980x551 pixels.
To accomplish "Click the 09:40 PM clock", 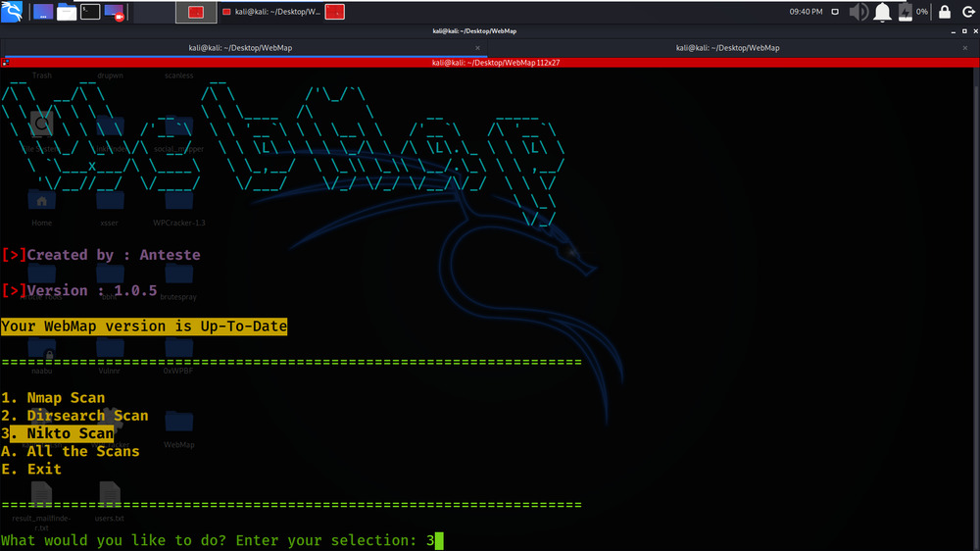I will [806, 12].
